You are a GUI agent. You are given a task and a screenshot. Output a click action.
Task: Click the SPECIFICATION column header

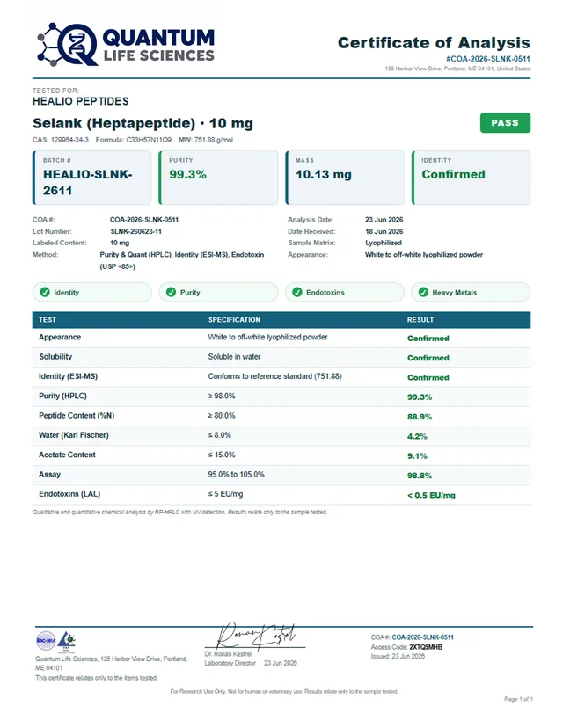234,320
